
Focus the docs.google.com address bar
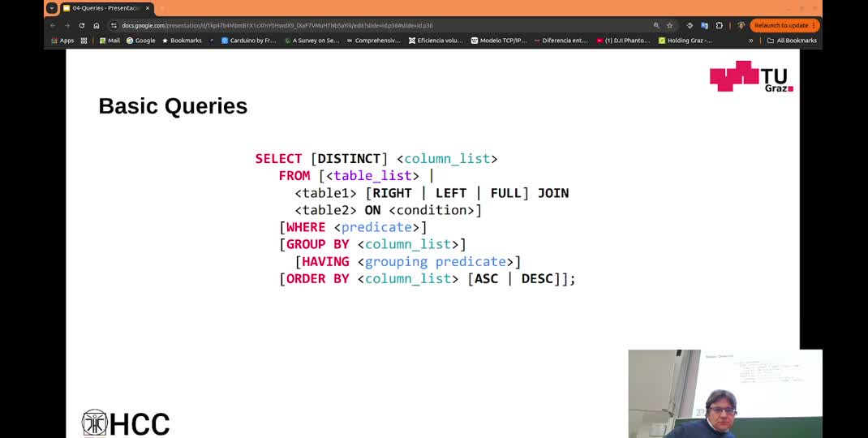(x=382, y=25)
